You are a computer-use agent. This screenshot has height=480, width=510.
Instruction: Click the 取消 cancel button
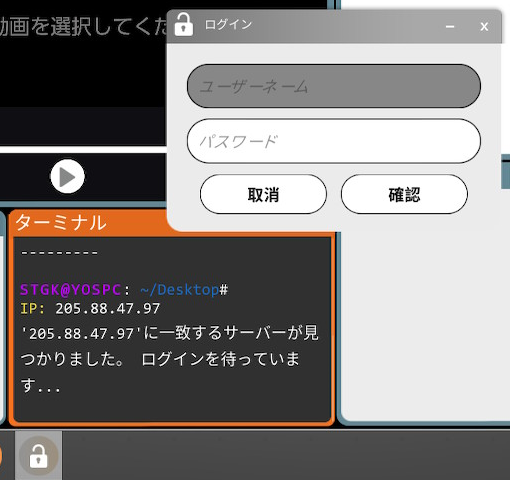pyautogui.click(x=263, y=194)
